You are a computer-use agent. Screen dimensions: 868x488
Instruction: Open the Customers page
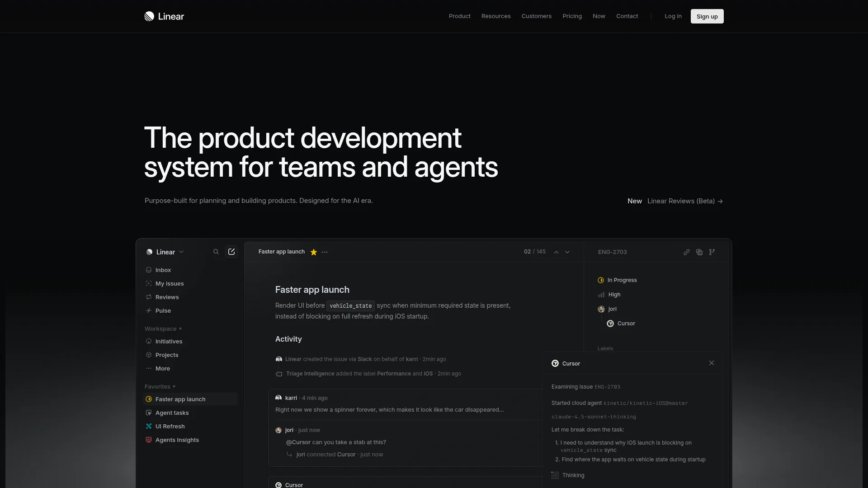(536, 16)
